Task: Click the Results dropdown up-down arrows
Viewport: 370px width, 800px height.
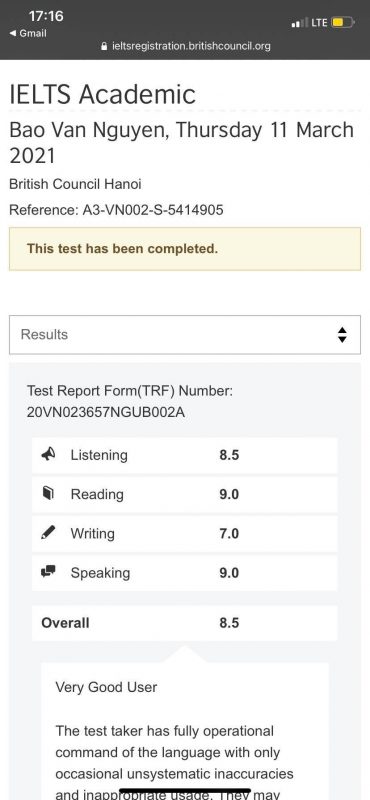Action: 342,335
